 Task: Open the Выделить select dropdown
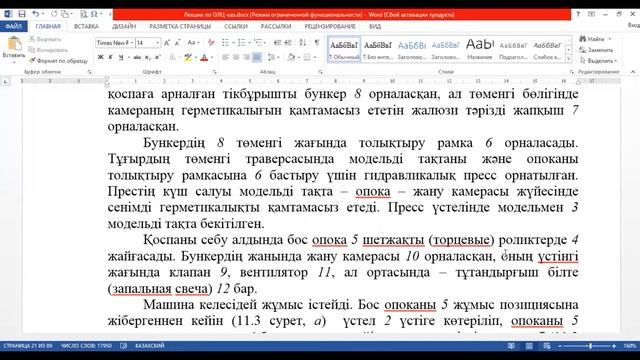[599, 60]
